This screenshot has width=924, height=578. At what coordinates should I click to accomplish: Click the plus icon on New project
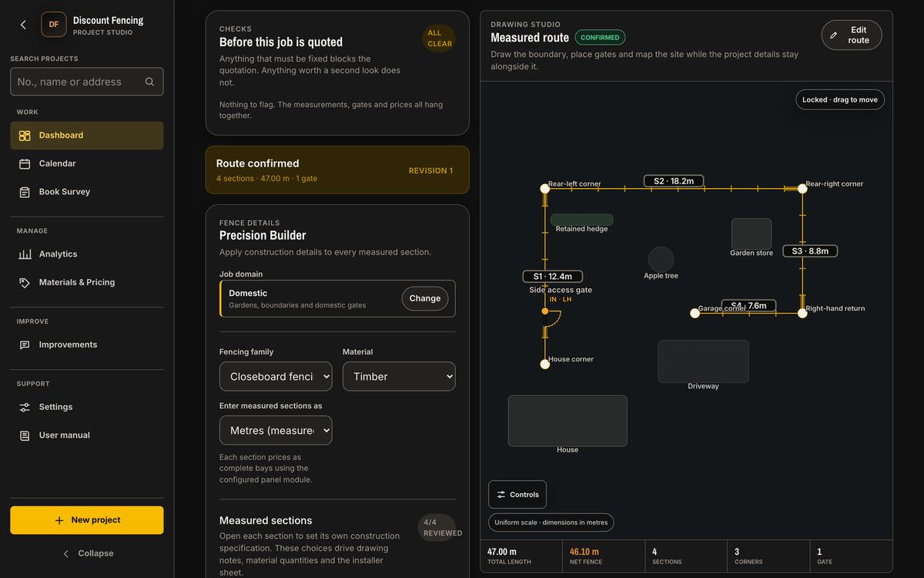59,520
